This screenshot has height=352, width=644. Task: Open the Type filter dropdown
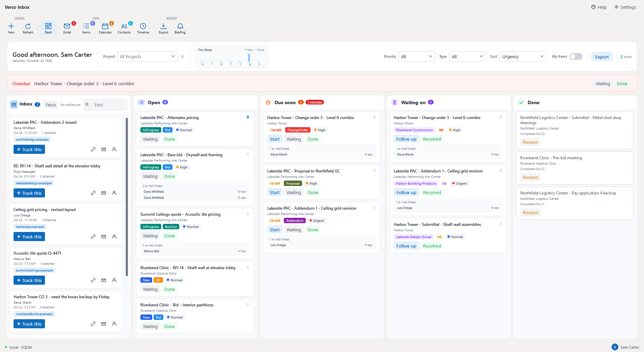[467, 56]
